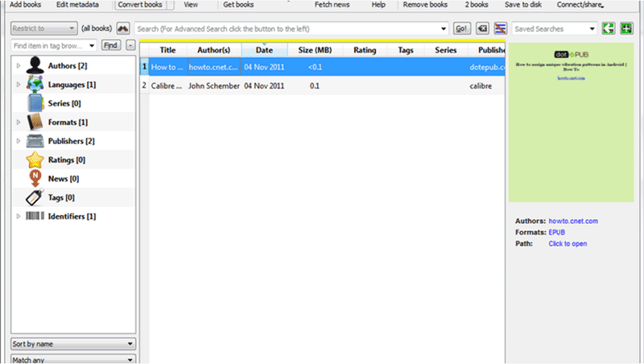Click the save current search icon
The width and height of the screenshot is (644, 364).
click(626, 28)
